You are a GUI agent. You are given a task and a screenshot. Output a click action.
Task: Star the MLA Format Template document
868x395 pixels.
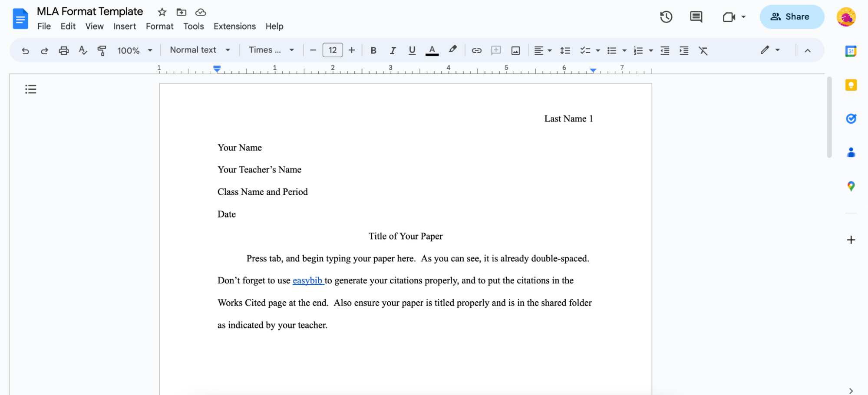161,12
